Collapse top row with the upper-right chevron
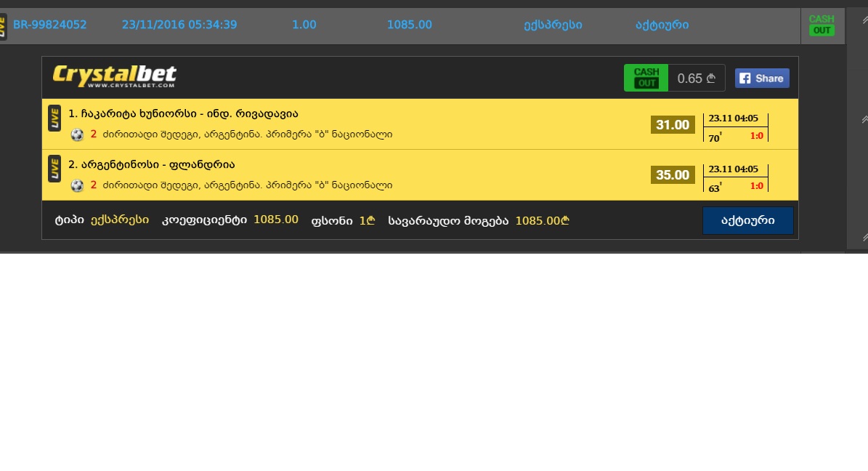The height and width of the screenshot is (471, 868). tap(864, 20)
